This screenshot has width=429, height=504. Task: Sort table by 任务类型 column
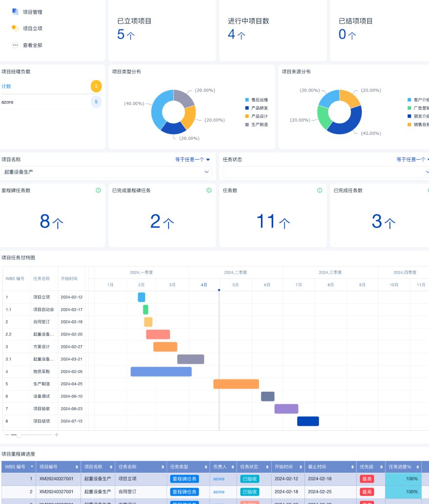click(x=206, y=467)
